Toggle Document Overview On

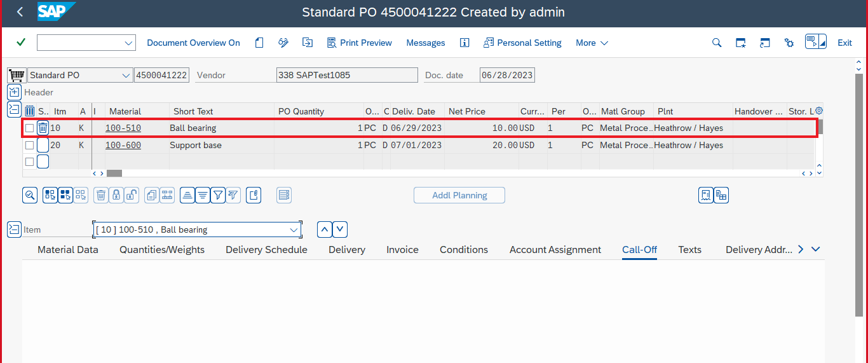[193, 43]
